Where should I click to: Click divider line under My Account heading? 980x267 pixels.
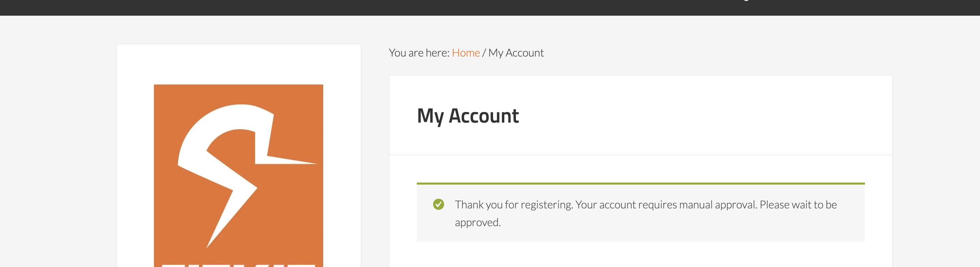(641, 155)
